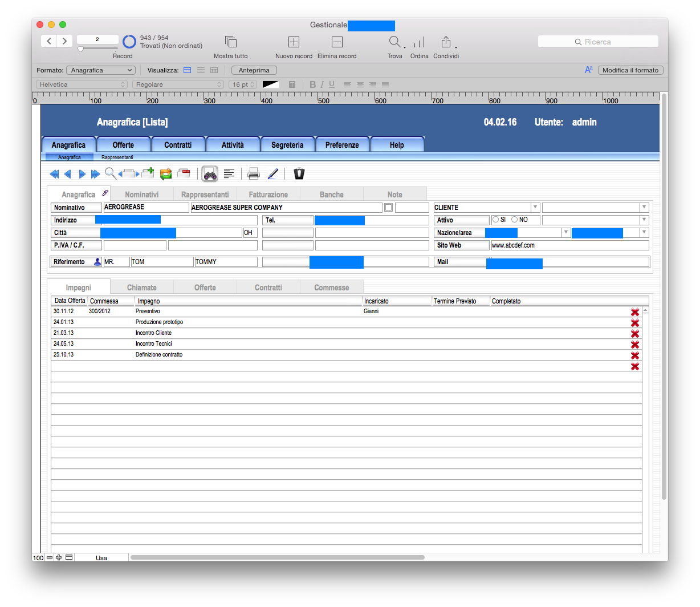This screenshot has height=607, width=700.
Task: Expand the second Nazione/area dropdown arrow
Action: coord(644,232)
